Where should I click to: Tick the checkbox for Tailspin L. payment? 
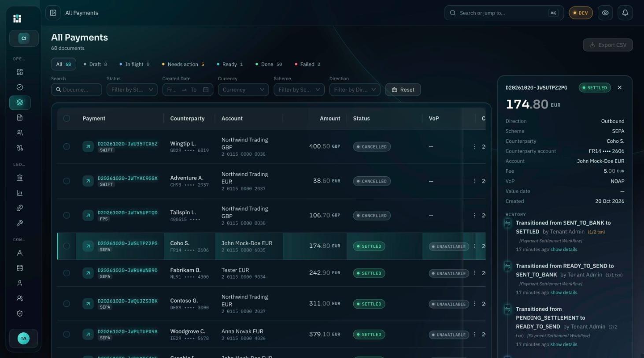pos(67,215)
